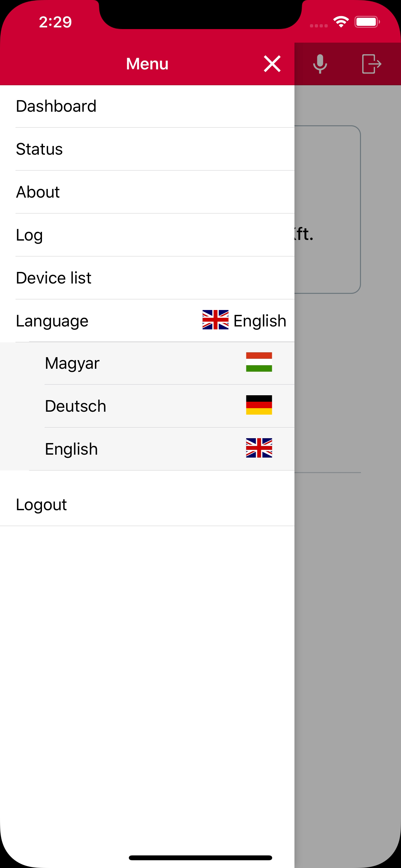Image resolution: width=401 pixels, height=868 pixels.
Task: Tap the logout arrow icon in header
Action: [x=372, y=64]
